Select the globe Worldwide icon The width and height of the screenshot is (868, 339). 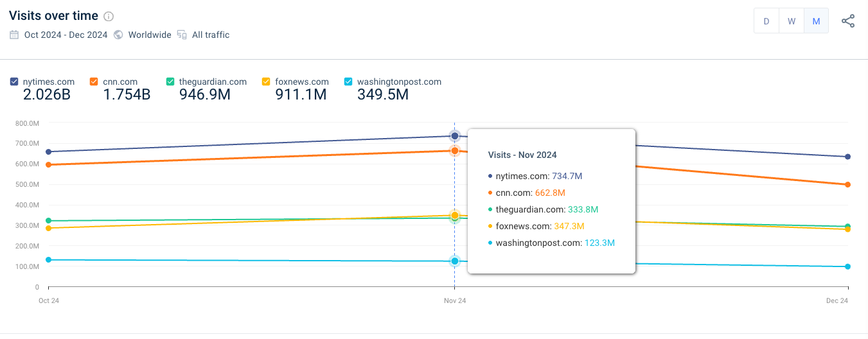click(118, 35)
